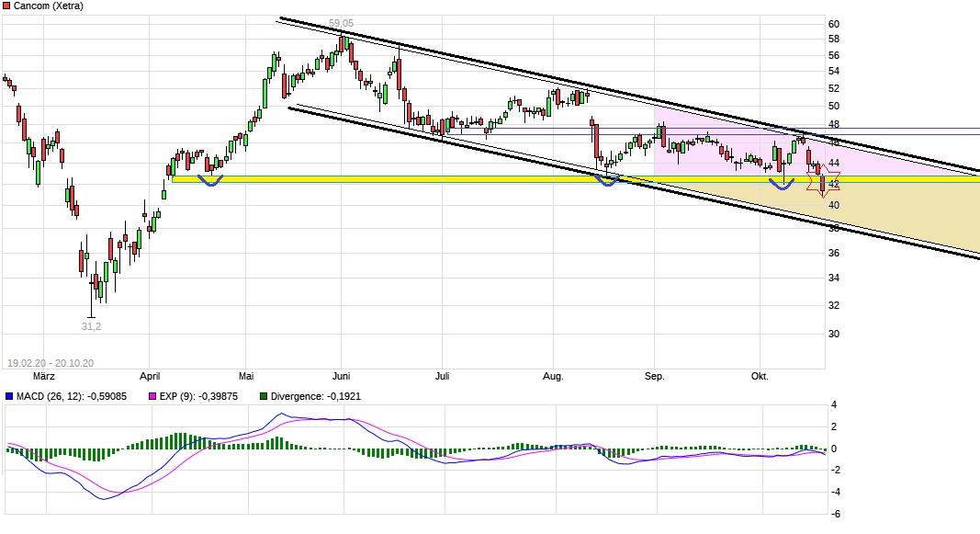
Task: Select the Juni axis label
Action: (341, 376)
